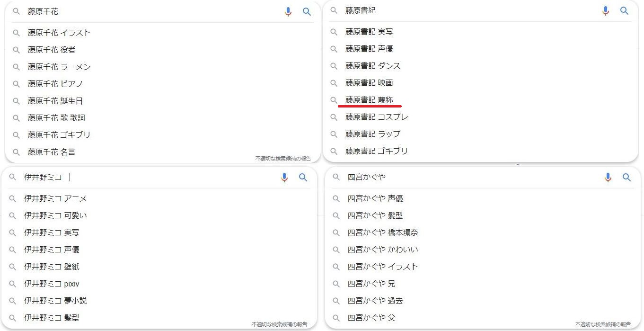Select suggestion 藤原千花 イラスト
This screenshot has width=644, height=331.
tap(59, 33)
